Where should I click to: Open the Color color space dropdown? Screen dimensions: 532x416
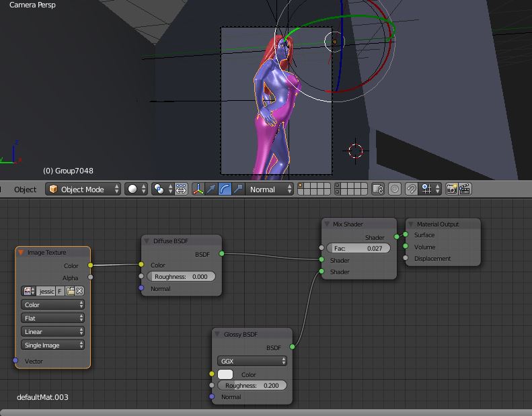(x=53, y=304)
